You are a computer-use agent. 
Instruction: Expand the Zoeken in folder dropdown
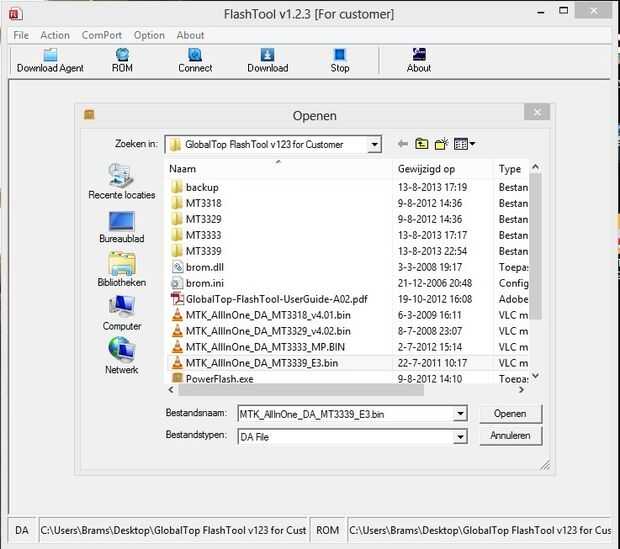point(374,144)
